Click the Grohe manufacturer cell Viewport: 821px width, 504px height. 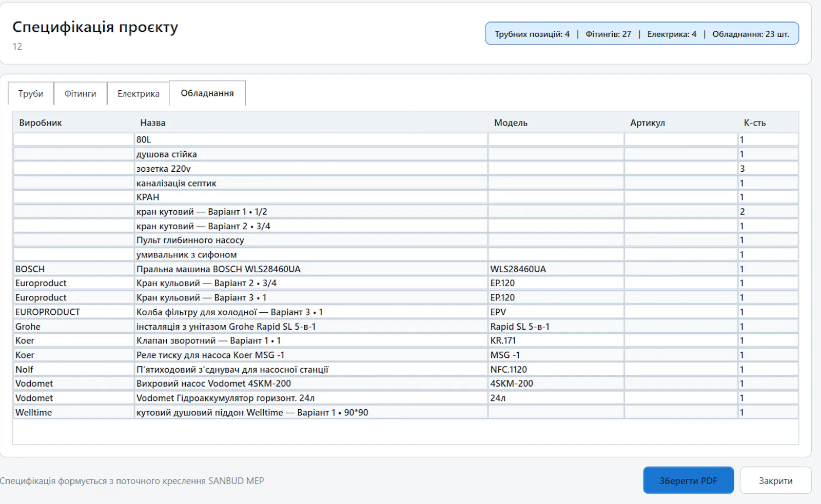tap(74, 326)
